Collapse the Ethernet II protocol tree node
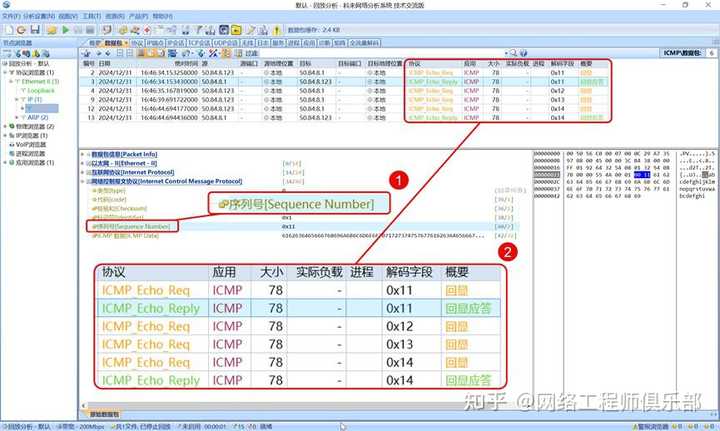This screenshot has width=720, height=431. pyautogui.click(x=16, y=82)
